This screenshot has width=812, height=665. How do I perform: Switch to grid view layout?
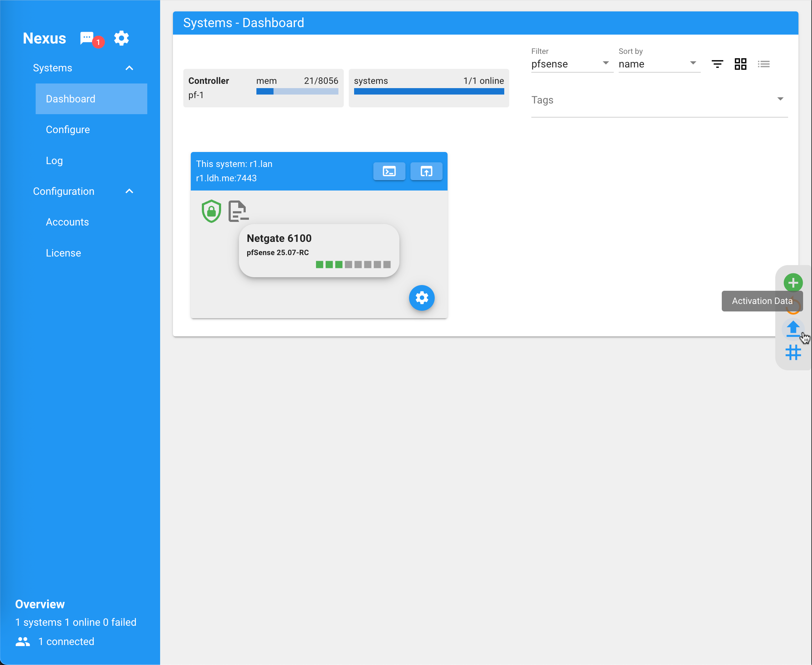740,64
